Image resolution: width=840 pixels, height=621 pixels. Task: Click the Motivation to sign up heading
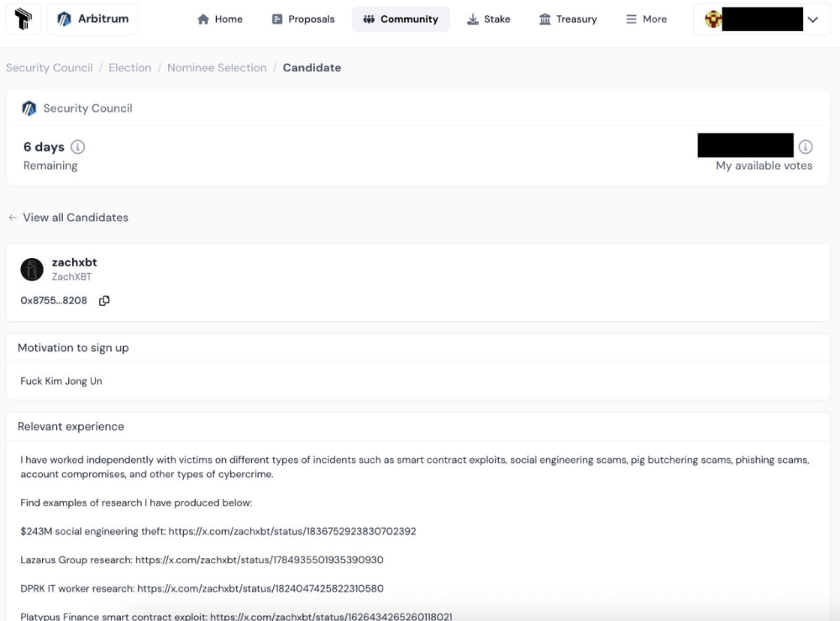[x=73, y=348]
